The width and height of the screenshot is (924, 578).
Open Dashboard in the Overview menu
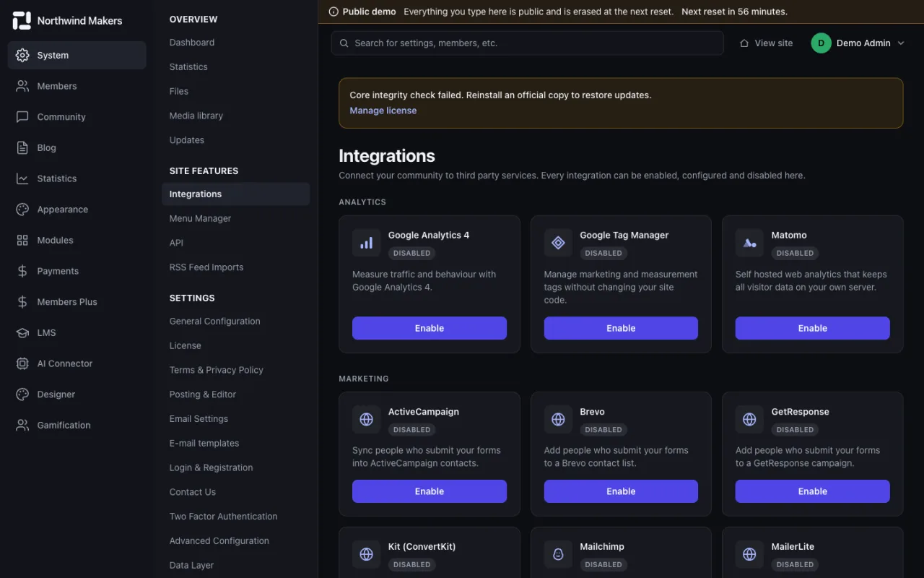pos(192,43)
